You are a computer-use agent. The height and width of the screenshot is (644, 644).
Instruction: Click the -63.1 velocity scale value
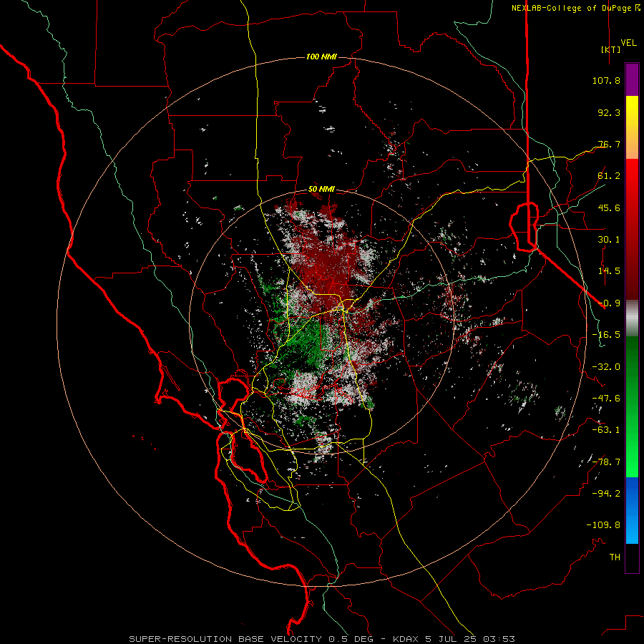click(x=606, y=430)
